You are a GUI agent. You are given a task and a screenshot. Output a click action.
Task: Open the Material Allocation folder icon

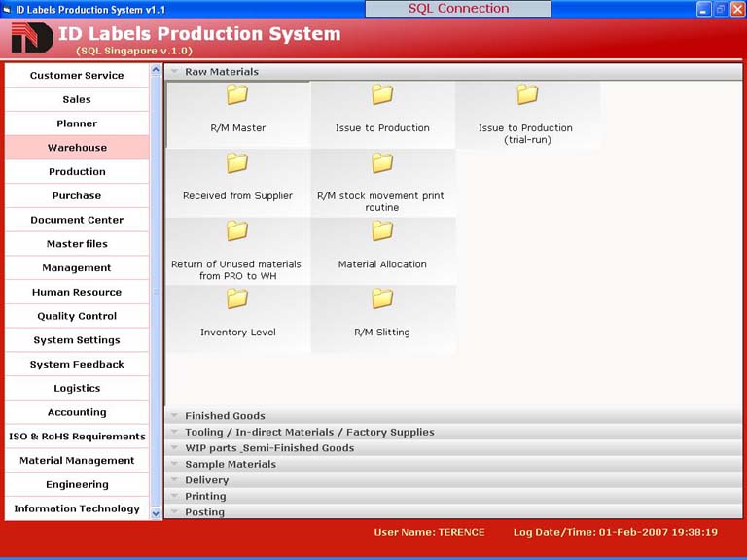tap(382, 231)
